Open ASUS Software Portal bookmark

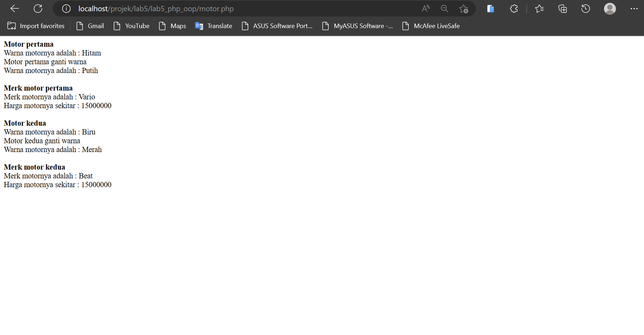277,26
